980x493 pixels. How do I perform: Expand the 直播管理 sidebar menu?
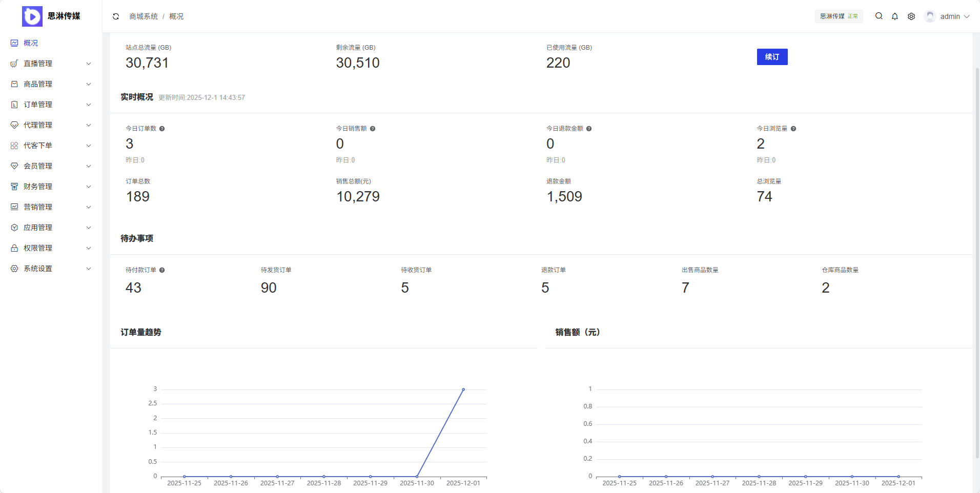[51, 64]
